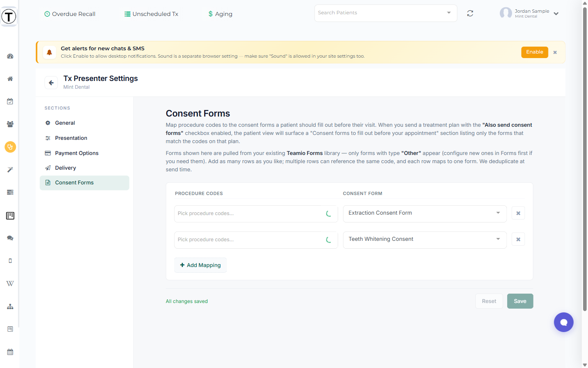Click the bottom calendar grid icon in sidebar

point(10,352)
